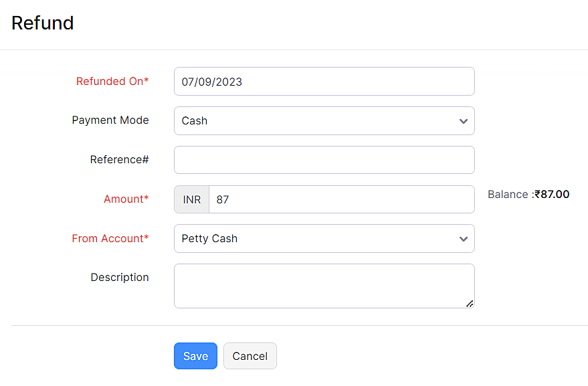The image size is (588, 386).
Task: Open the Payment Mode dropdown
Action: click(324, 120)
